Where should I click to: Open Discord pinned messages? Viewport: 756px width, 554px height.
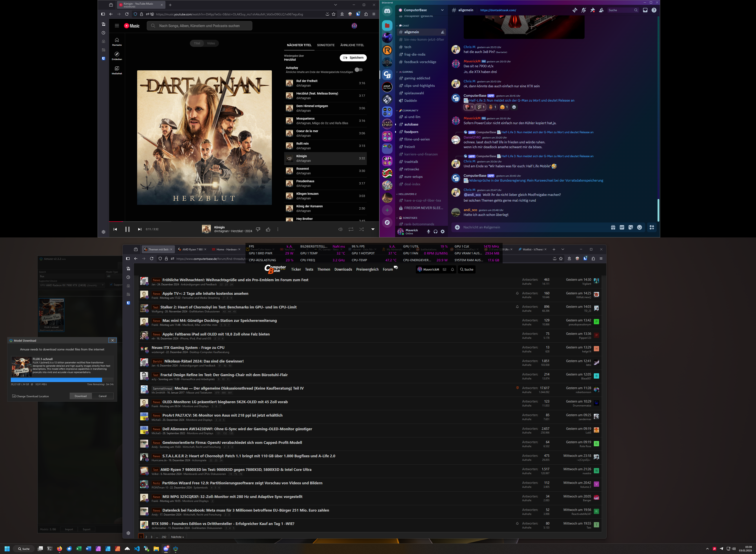point(592,10)
